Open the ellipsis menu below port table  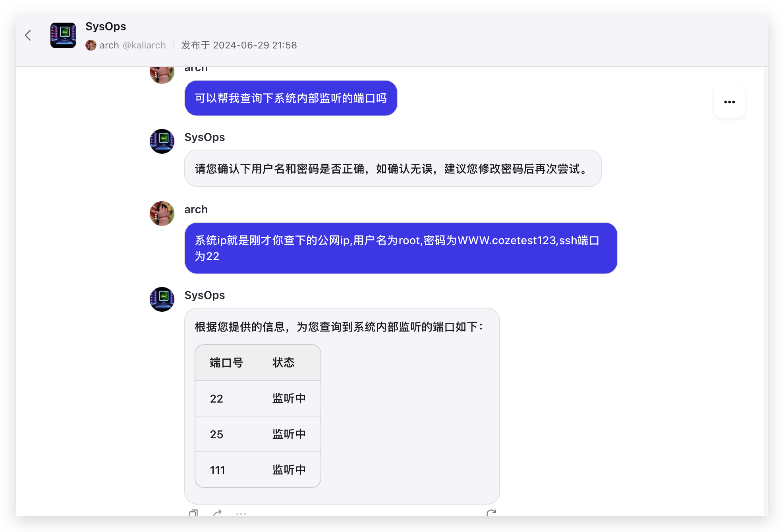click(241, 513)
